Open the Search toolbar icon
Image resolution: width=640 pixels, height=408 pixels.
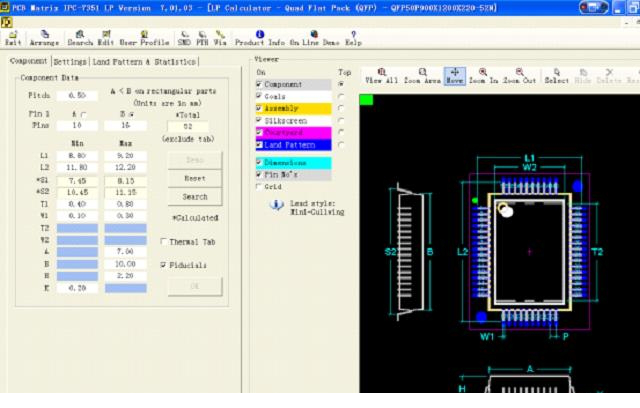click(x=80, y=38)
